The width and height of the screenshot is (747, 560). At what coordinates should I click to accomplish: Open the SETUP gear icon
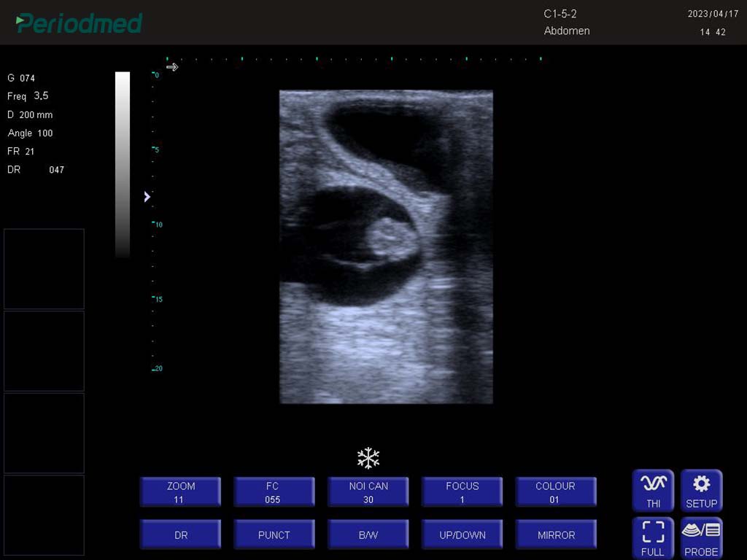click(701, 490)
